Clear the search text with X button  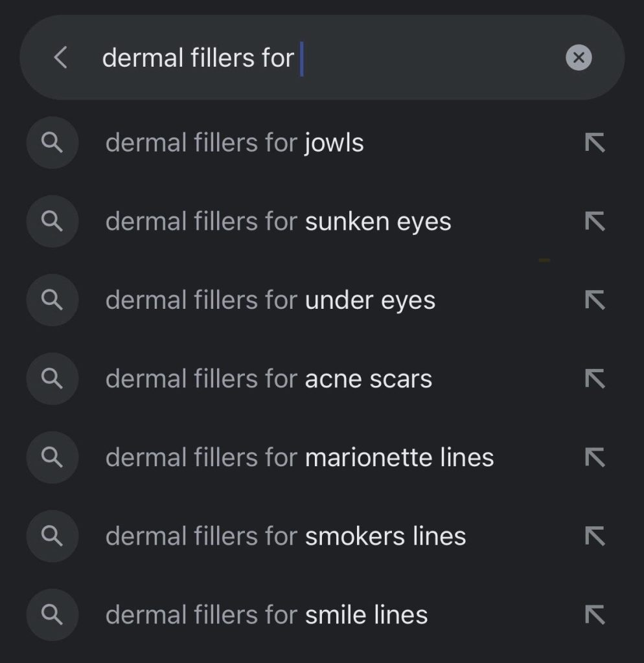pyautogui.click(x=579, y=58)
